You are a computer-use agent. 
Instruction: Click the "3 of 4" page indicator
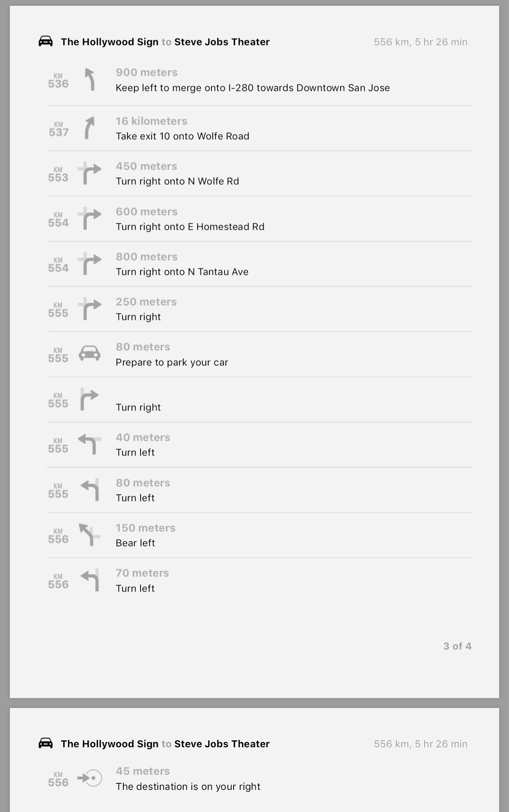(x=457, y=646)
